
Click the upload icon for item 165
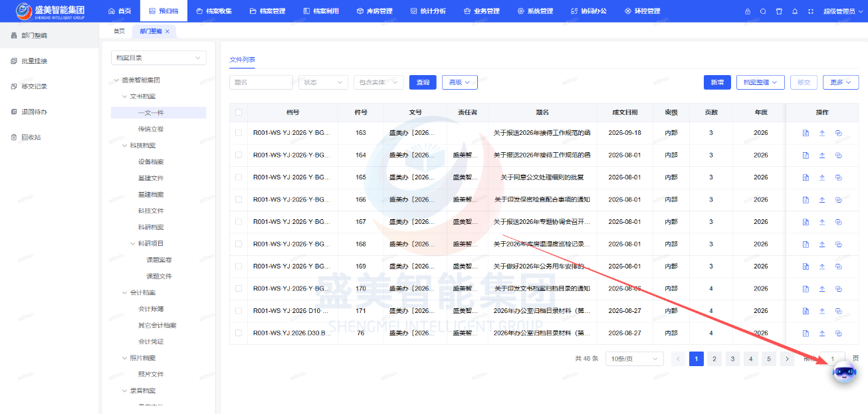pyautogui.click(x=821, y=177)
